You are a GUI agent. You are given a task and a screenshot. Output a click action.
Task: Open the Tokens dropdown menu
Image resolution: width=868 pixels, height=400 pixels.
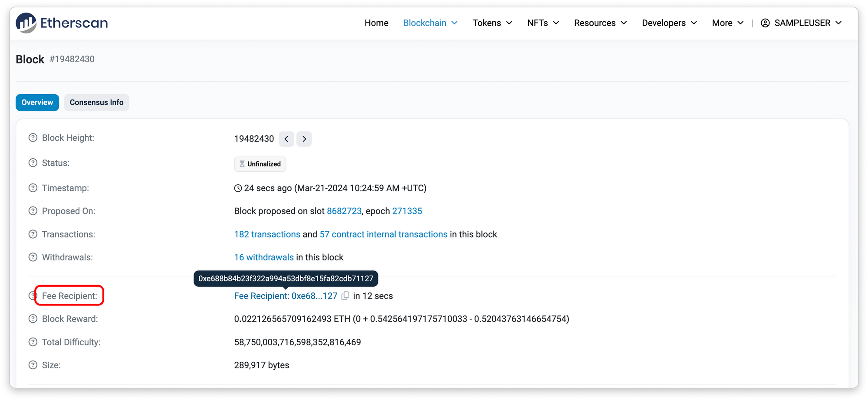coord(492,23)
